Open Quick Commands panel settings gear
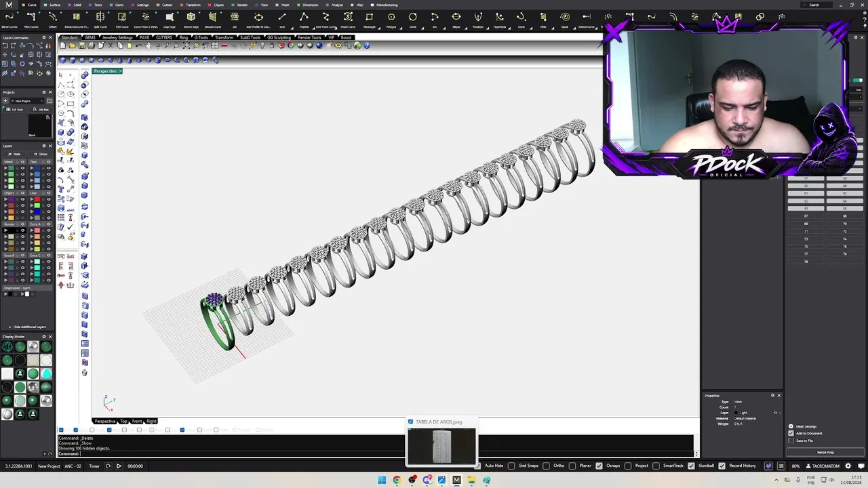 tap(44, 38)
